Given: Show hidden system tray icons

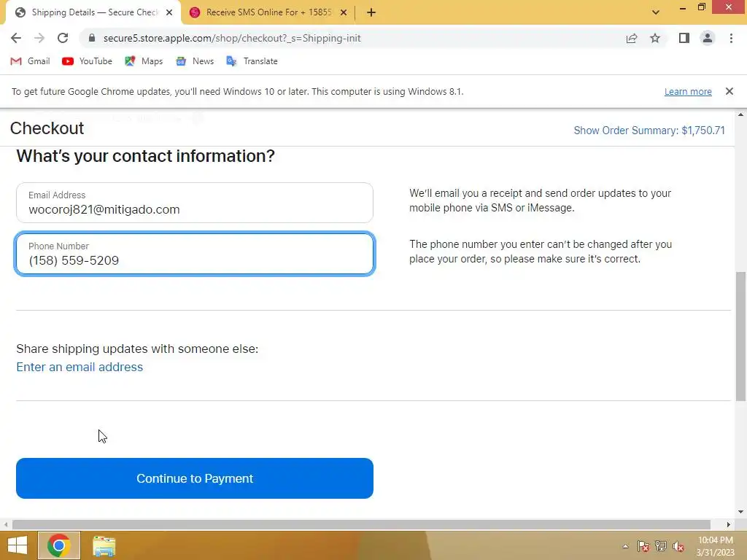Looking at the screenshot, I should click(625, 546).
